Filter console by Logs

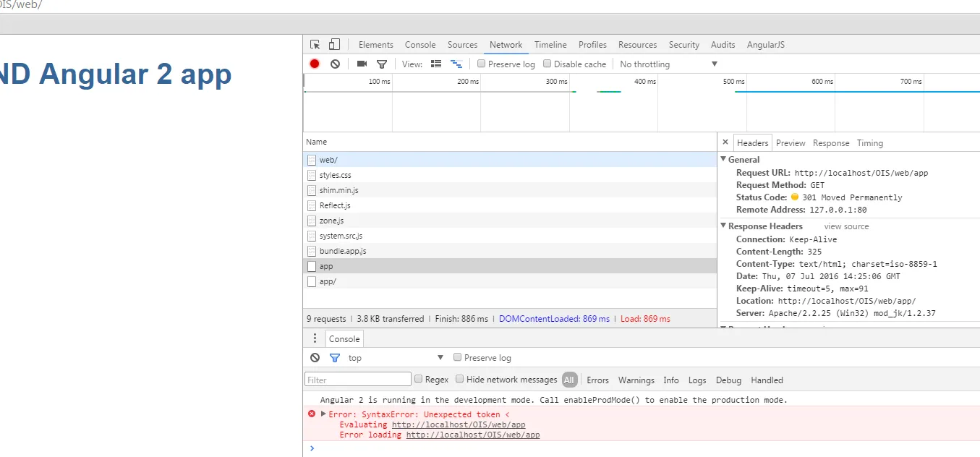click(697, 380)
